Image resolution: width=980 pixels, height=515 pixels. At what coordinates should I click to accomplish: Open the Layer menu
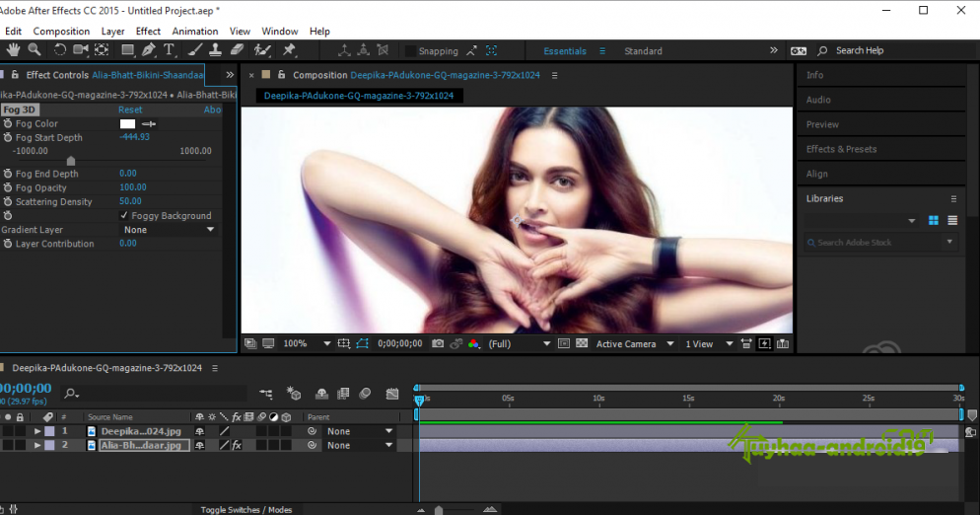tap(112, 32)
